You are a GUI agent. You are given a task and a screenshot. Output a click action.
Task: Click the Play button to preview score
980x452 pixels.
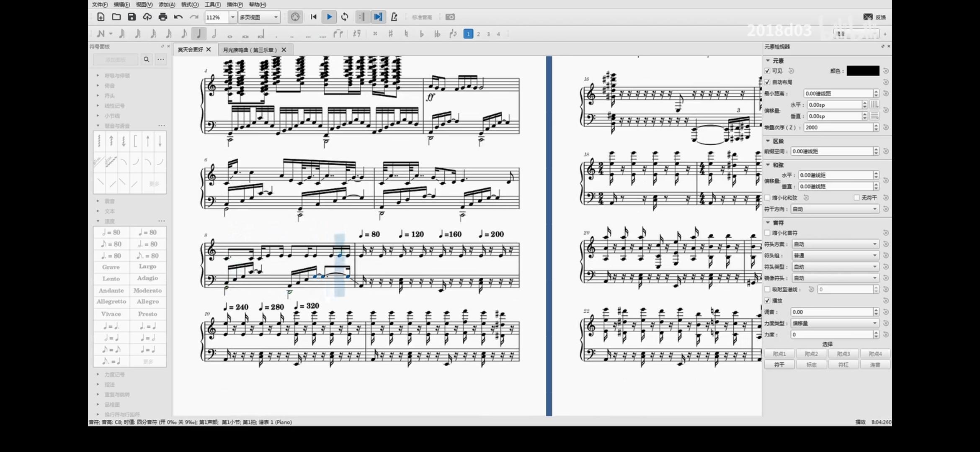pos(329,17)
